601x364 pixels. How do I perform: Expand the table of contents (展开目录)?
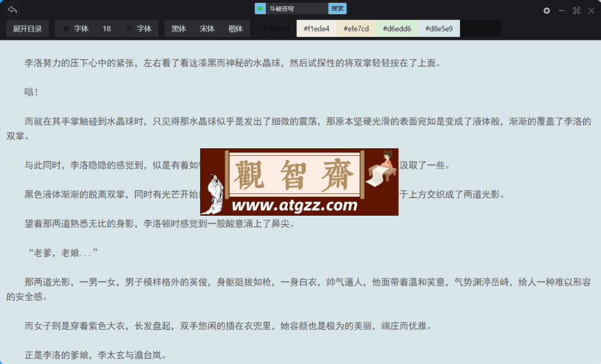(x=27, y=29)
